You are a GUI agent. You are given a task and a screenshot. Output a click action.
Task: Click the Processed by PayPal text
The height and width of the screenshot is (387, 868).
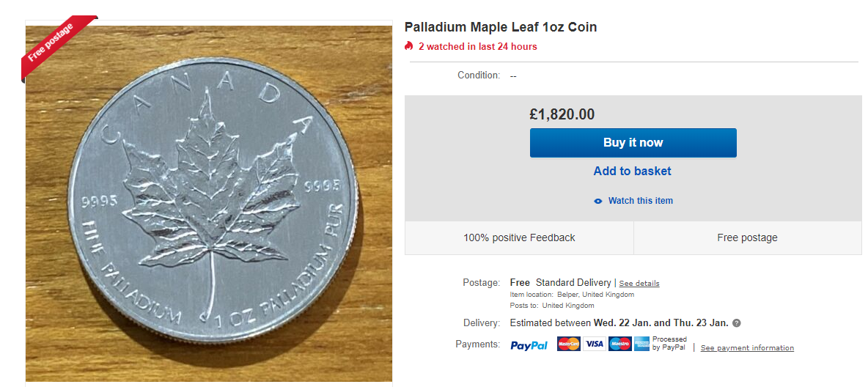(669, 343)
